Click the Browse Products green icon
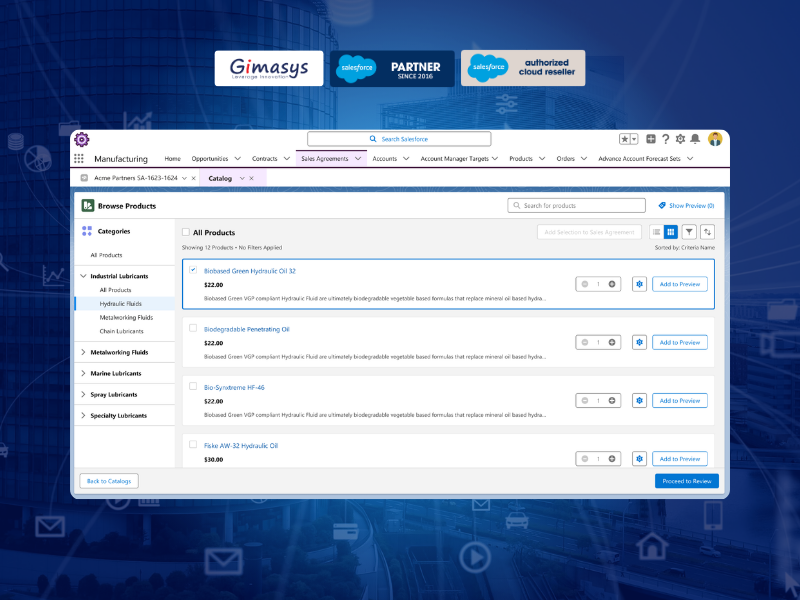Screen dimensions: 800x600 point(88,206)
